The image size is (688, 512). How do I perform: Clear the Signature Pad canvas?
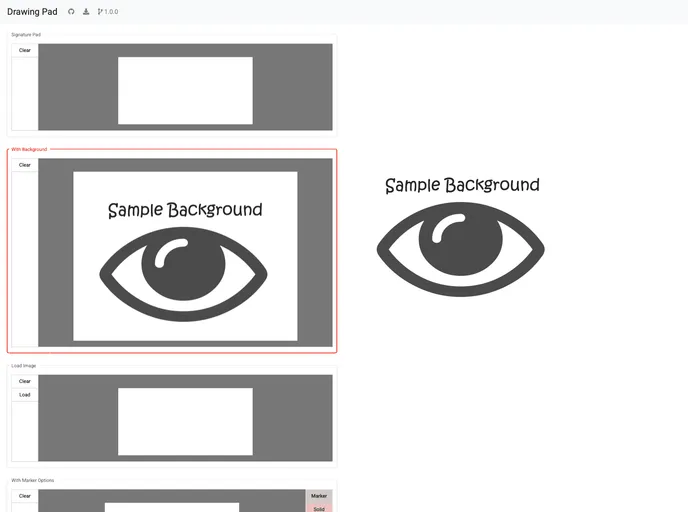coord(25,50)
